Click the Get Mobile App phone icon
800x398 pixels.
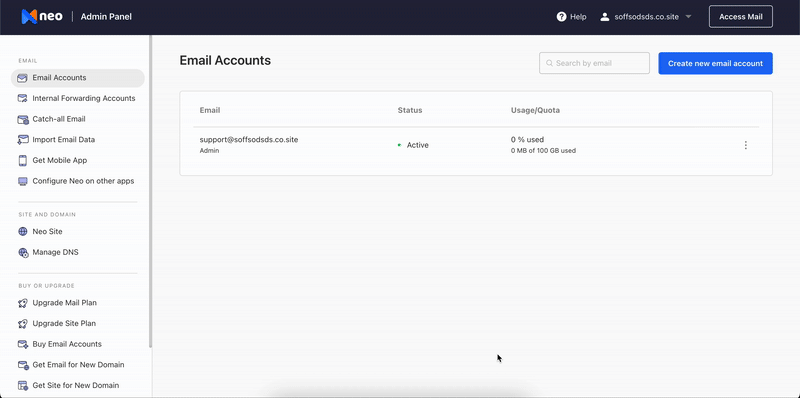click(x=22, y=160)
